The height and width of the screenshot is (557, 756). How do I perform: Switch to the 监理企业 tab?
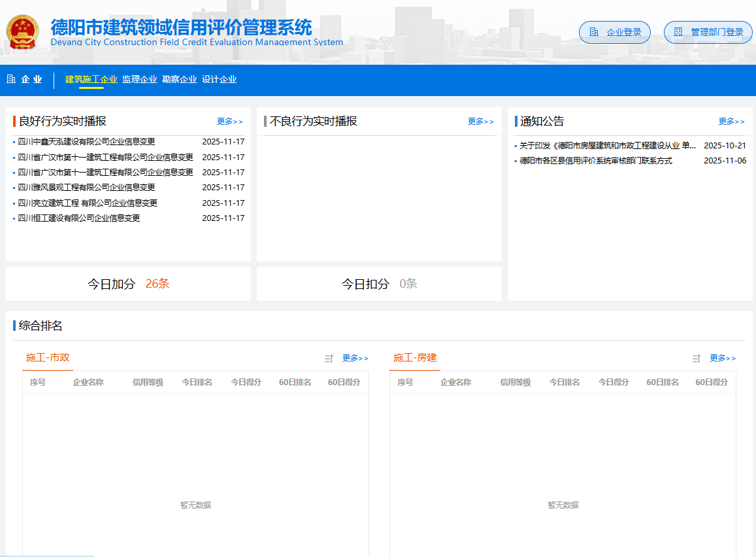point(140,79)
